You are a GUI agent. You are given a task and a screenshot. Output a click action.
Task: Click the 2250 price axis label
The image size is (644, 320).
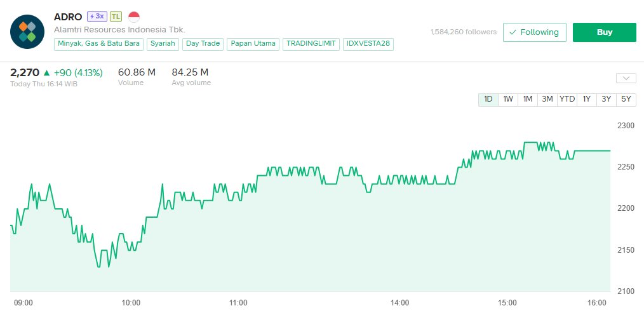[626, 167]
